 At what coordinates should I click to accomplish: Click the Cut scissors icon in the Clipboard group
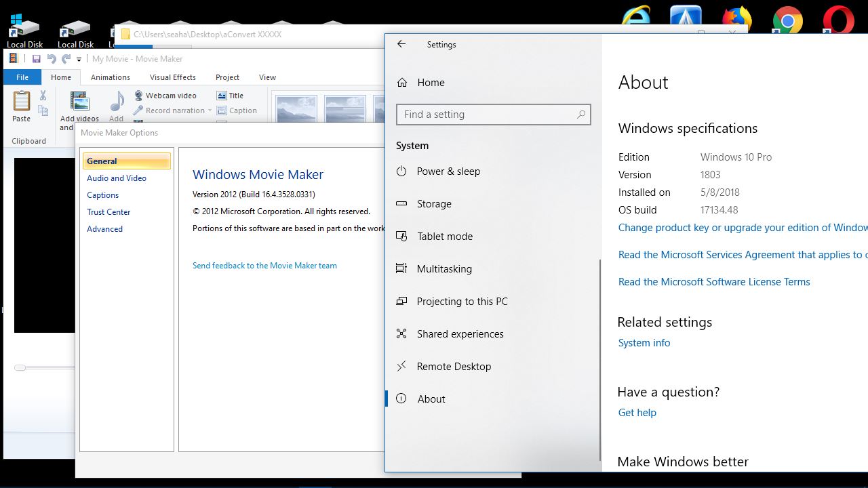pyautogui.click(x=43, y=96)
